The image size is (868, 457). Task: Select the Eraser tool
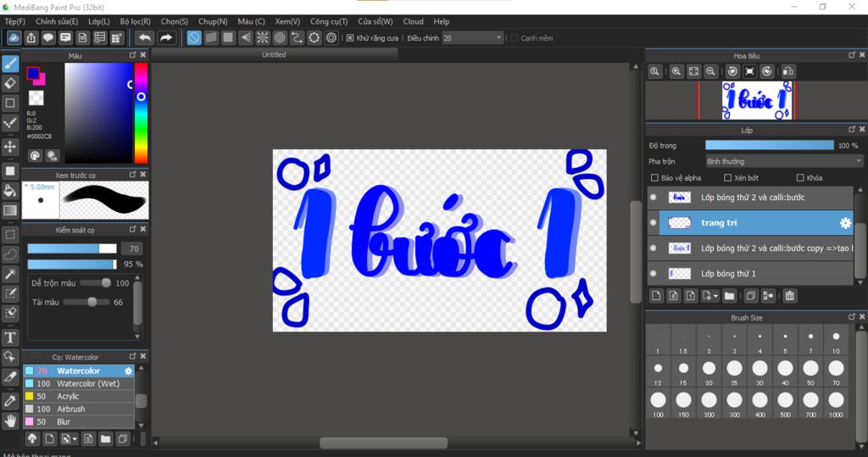(x=10, y=84)
